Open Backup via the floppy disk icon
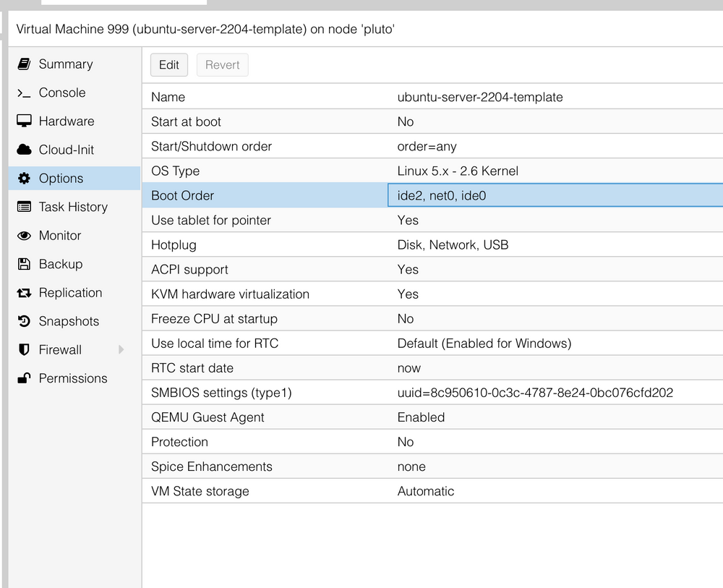Viewport: 723px width, 588px height. point(25,264)
